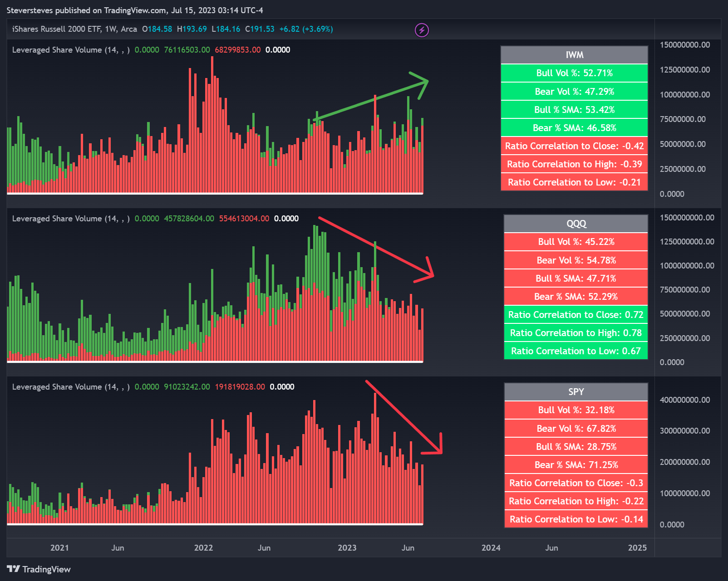Click the change value +6.82 (+3.69%)
The width and height of the screenshot is (728, 581).
pos(306,29)
